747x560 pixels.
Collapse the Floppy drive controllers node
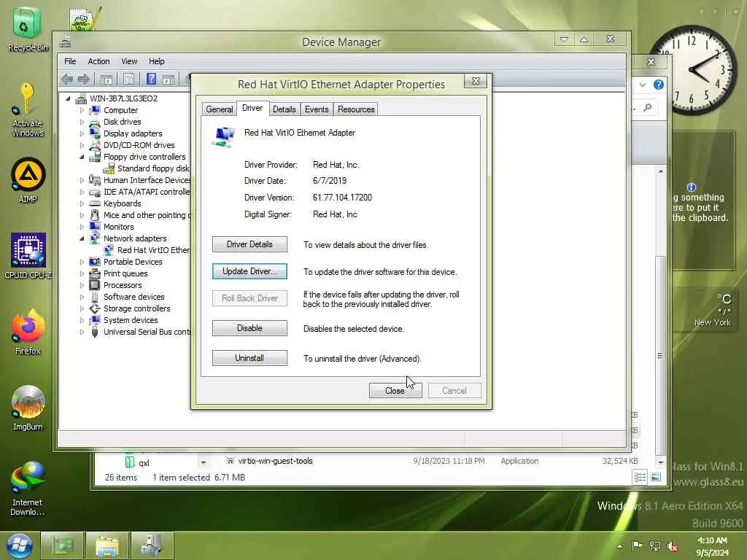(82, 157)
